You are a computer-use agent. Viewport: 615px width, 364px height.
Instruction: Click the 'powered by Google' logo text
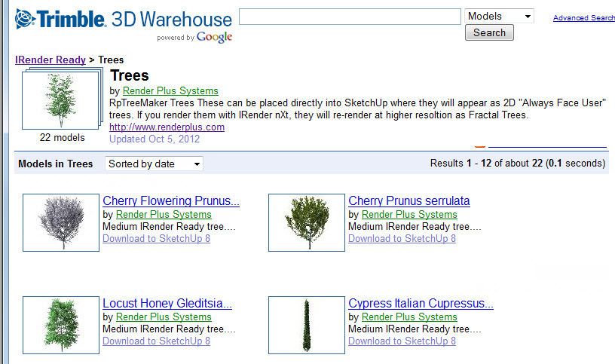coord(194,37)
